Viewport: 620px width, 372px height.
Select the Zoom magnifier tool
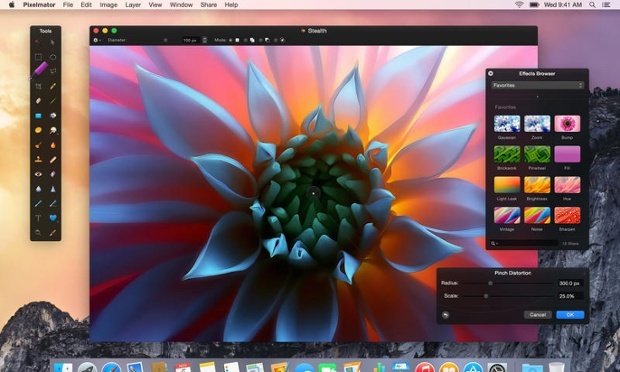38,232
